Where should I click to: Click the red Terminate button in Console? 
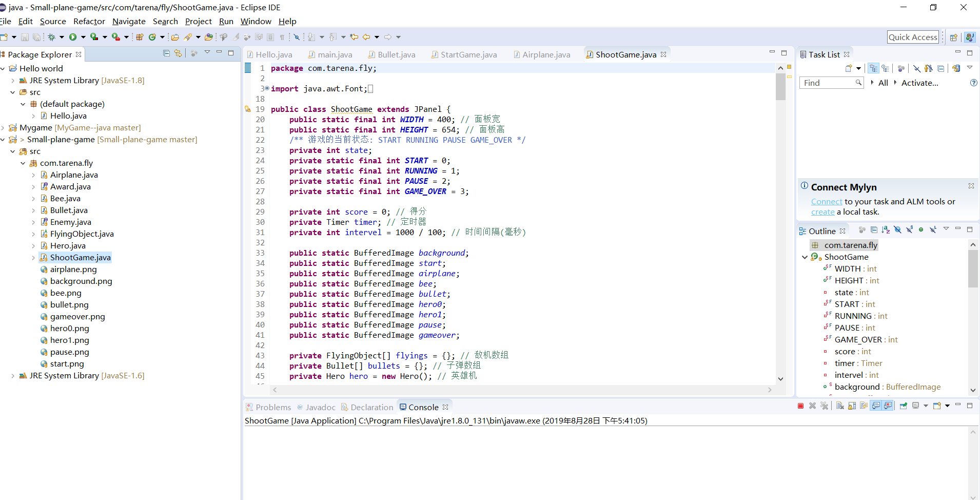pyautogui.click(x=800, y=406)
